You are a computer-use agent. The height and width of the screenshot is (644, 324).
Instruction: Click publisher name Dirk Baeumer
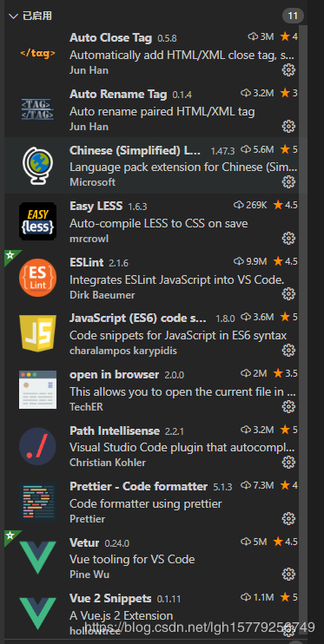(102, 295)
